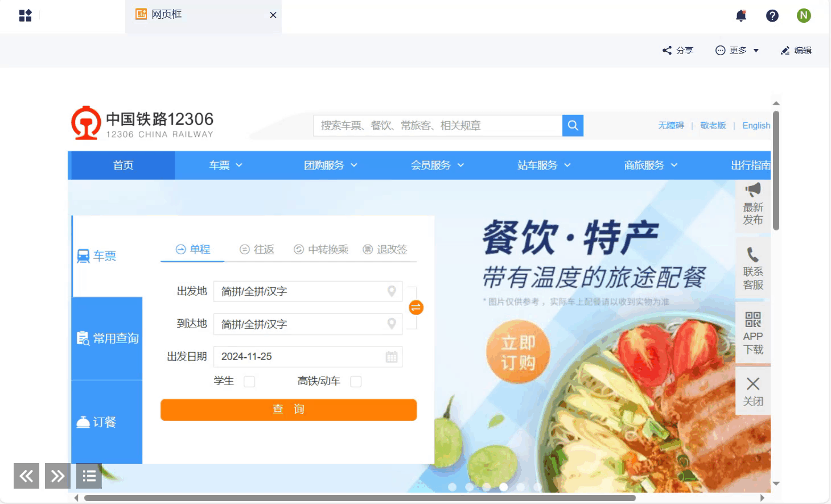
Task: Select the 常用查询 side tab
Action: click(107, 338)
